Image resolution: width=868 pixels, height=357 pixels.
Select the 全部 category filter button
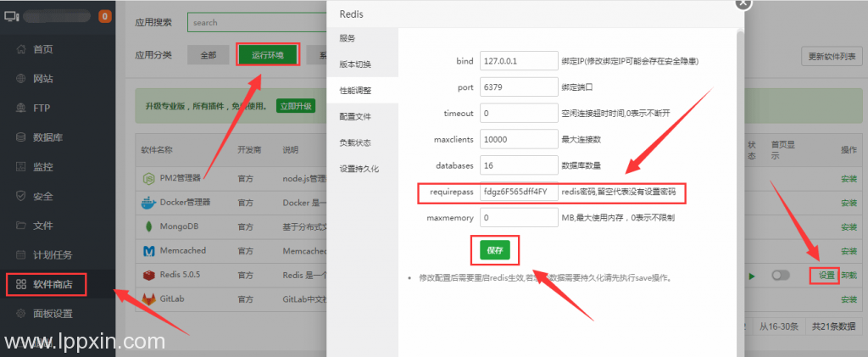click(x=209, y=55)
